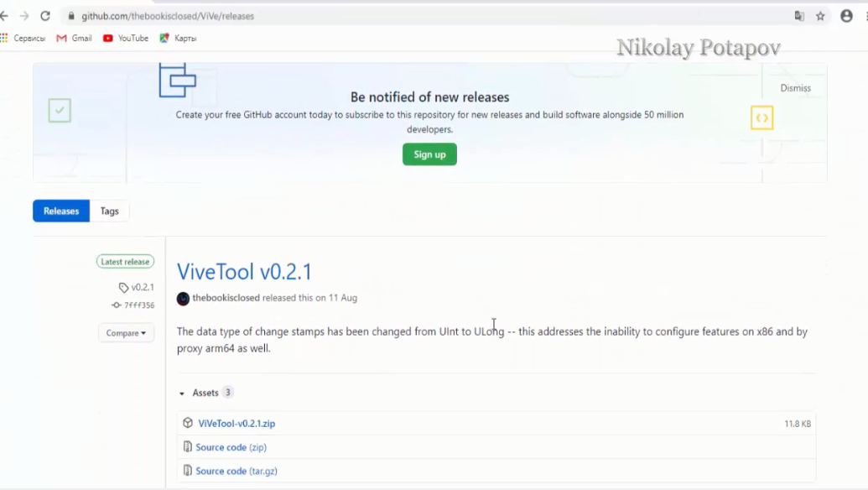
Task: Open the ViveTool v0.2.1 release title
Action: pos(244,272)
